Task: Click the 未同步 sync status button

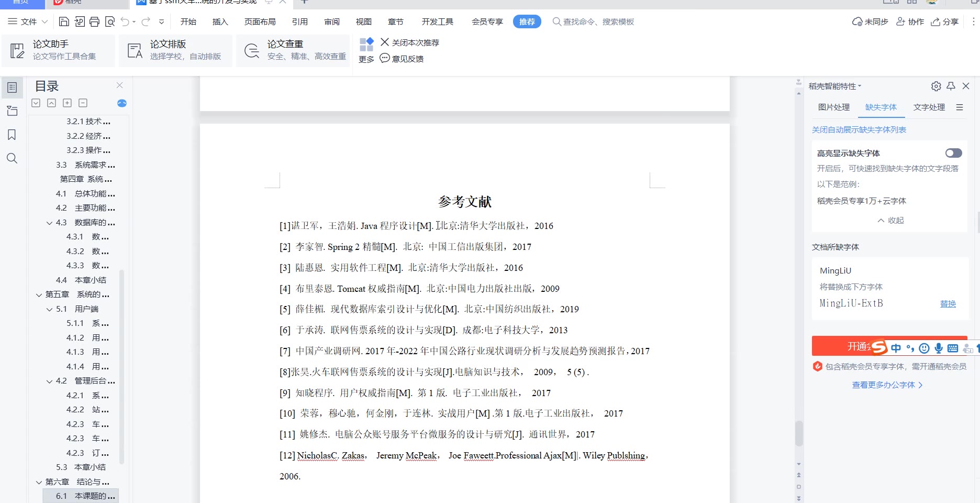Action: click(x=870, y=21)
